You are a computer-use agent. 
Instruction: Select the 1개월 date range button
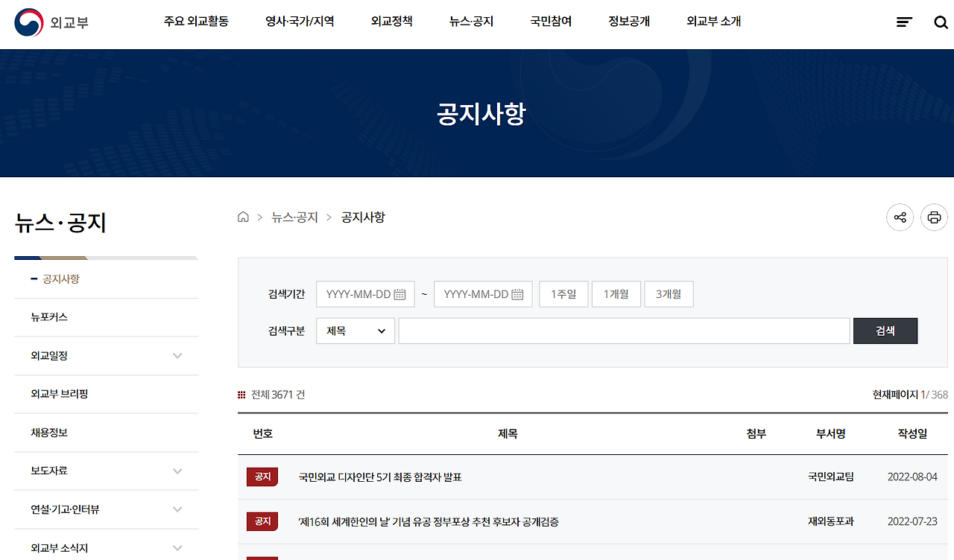(616, 293)
